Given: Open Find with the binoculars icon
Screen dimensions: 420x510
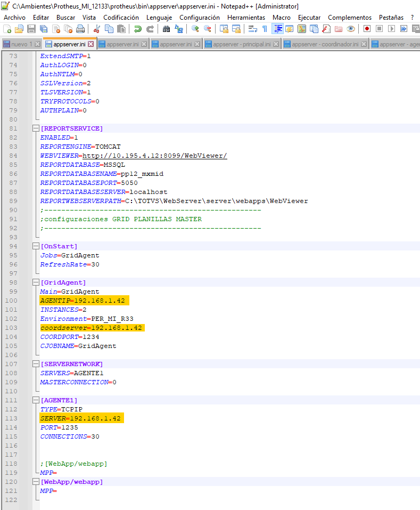Looking at the screenshot, I should [166, 29].
